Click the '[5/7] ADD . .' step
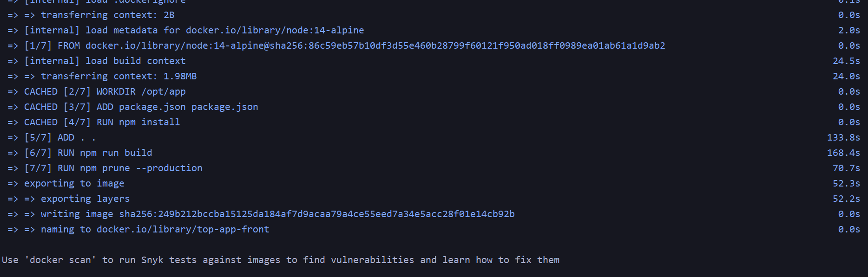868x277 pixels. 60,137
